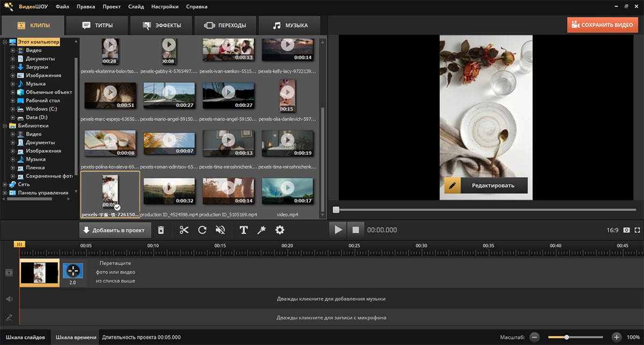Screen dimensions: 644x345
Task: Select the pexels-roman-odintsov clip thumbnail
Action: (169, 144)
